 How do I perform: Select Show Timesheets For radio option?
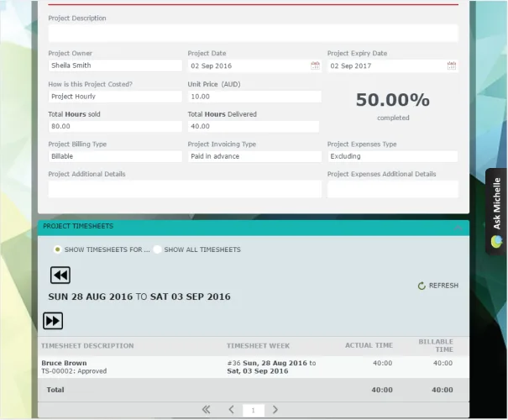click(x=57, y=249)
